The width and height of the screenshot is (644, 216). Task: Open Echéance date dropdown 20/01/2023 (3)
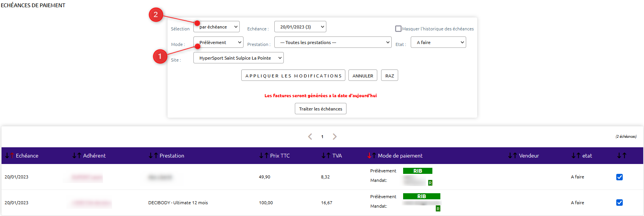(300, 27)
